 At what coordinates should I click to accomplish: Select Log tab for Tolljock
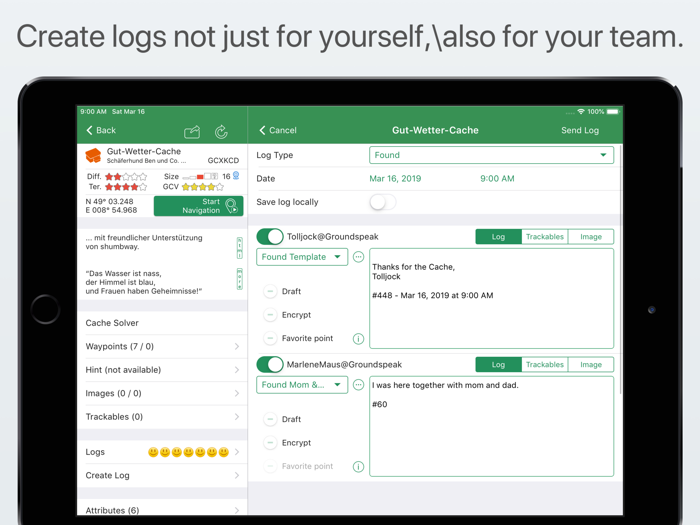pos(498,237)
